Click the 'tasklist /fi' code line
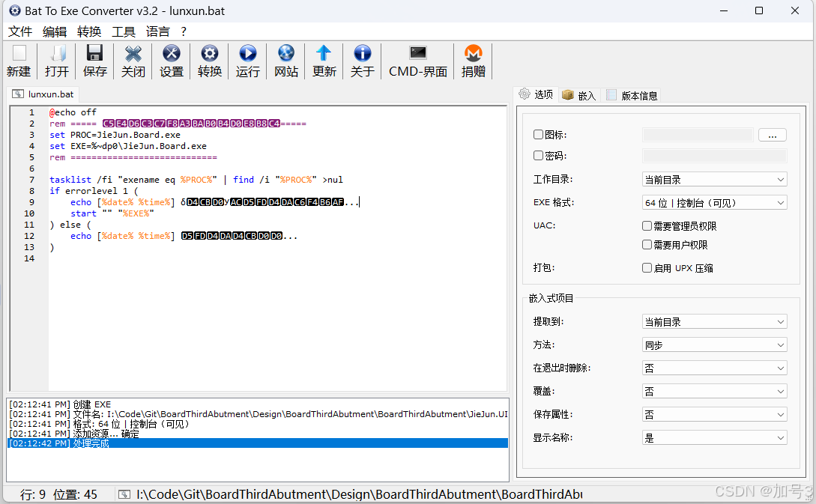Screen dimensions: 816x504 click(196, 180)
